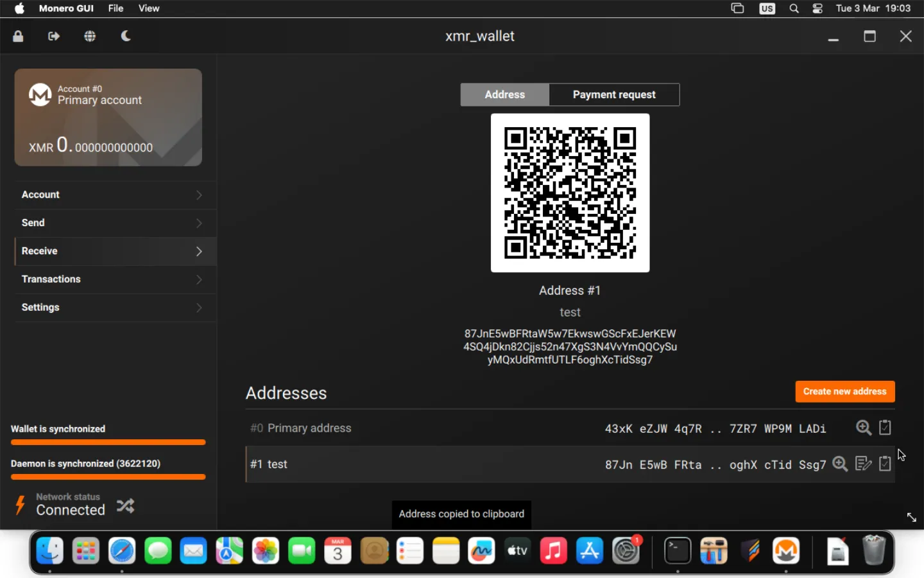Show QR for #1 test address magnifier
This screenshot has width=924, height=578.
pos(840,464)
